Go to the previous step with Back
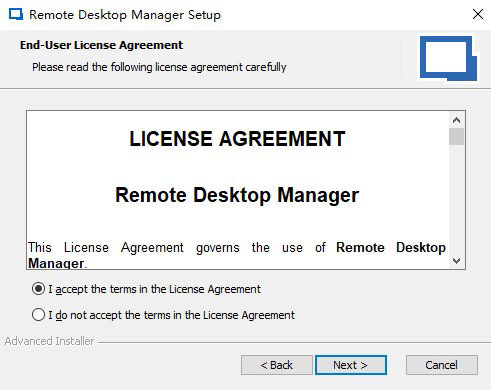 277,365
